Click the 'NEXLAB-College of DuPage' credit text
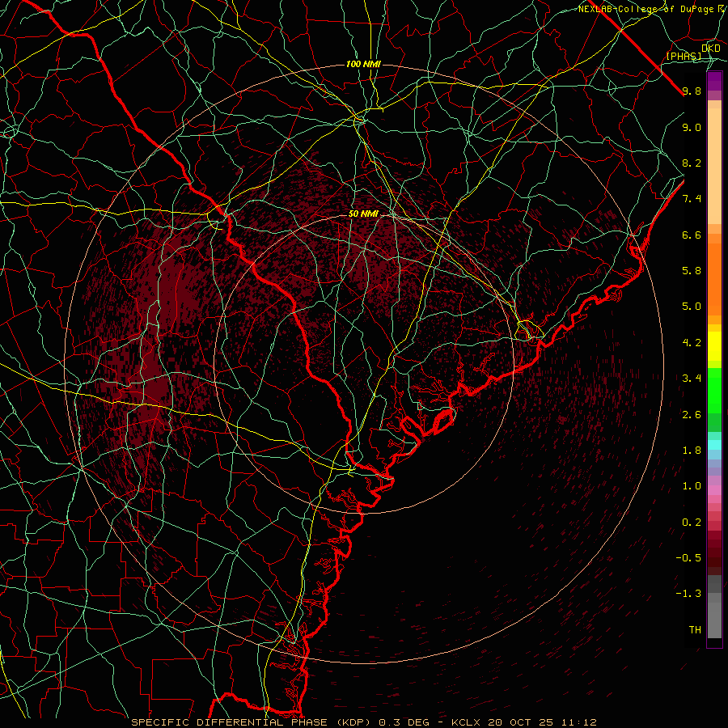This screenshot has height=728, width=728. [x=645, y=9]
